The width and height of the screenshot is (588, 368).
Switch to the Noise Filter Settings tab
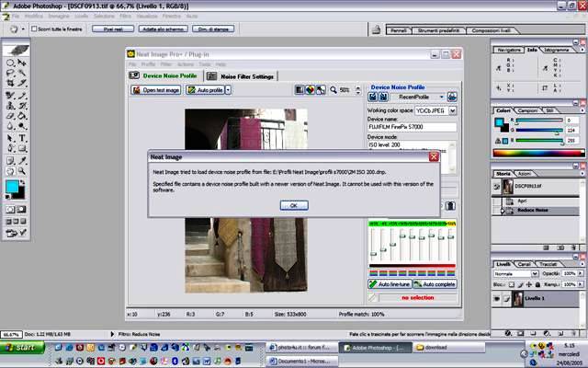click(x=241, y=75)
